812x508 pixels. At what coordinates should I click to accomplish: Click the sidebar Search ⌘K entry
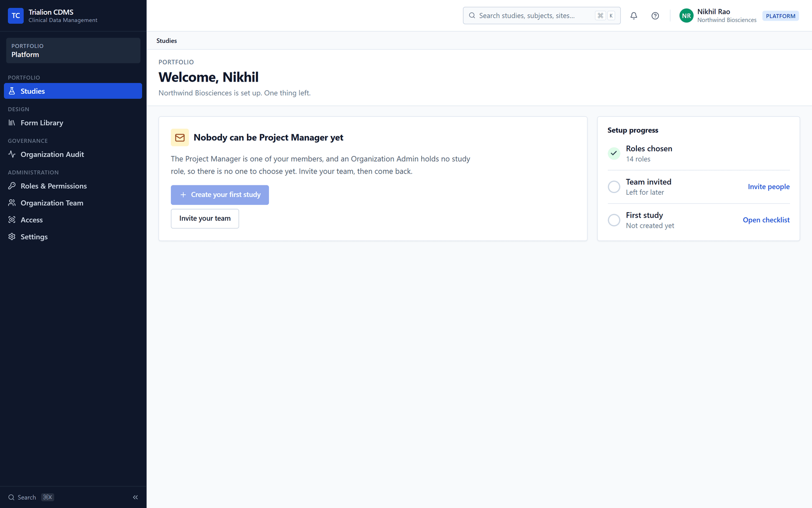[31, 497]
